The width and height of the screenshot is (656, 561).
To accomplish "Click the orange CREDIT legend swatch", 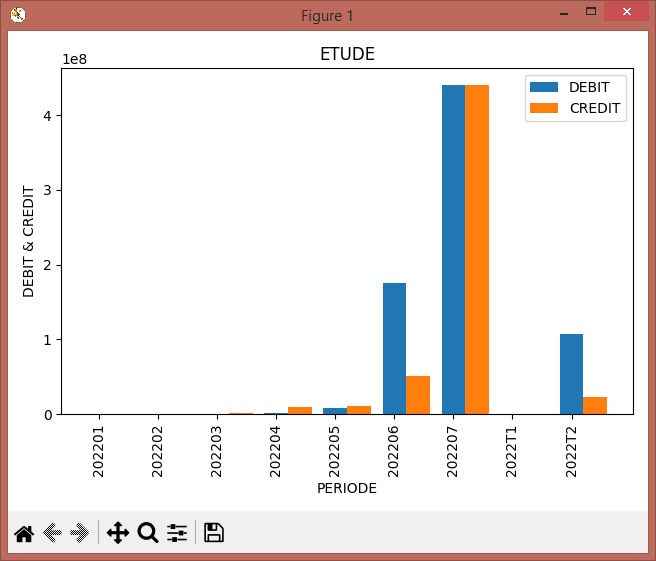I will (x=543, y=108).
